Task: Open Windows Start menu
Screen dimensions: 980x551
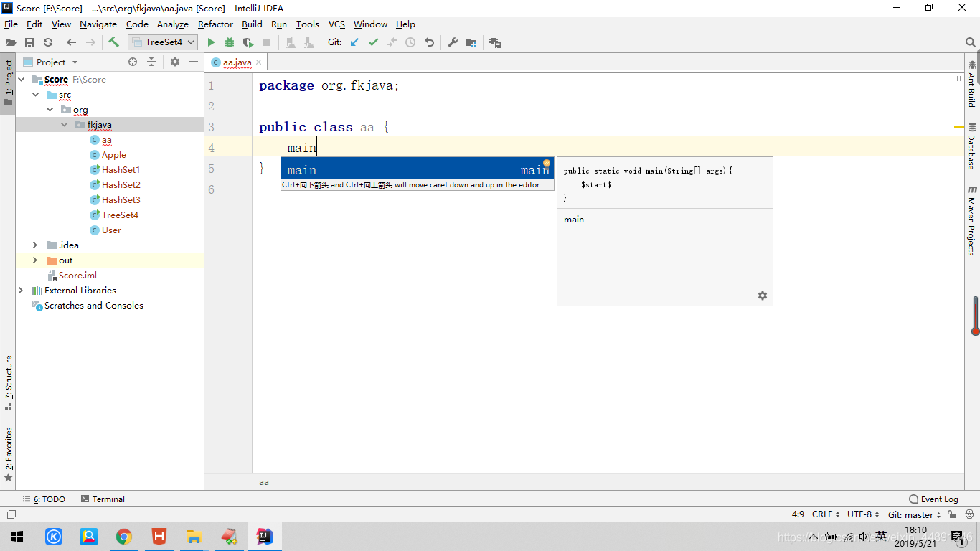Action: click(x=17, y=537)
